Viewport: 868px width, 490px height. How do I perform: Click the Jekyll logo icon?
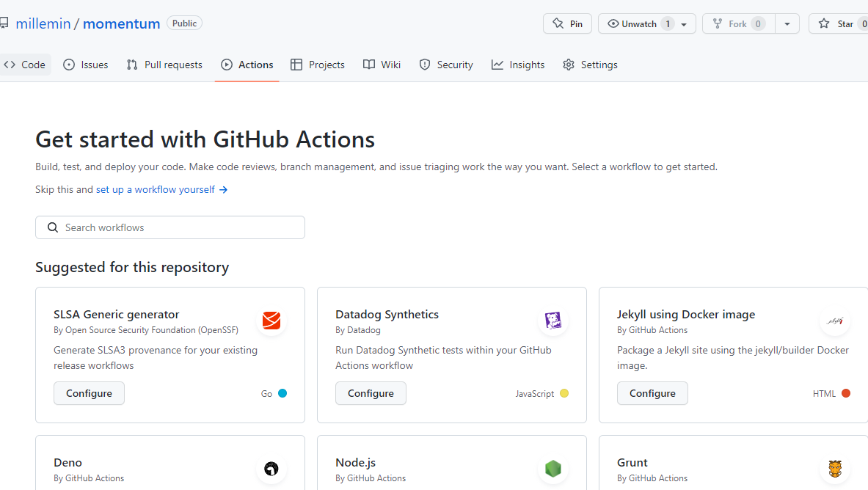835,321
